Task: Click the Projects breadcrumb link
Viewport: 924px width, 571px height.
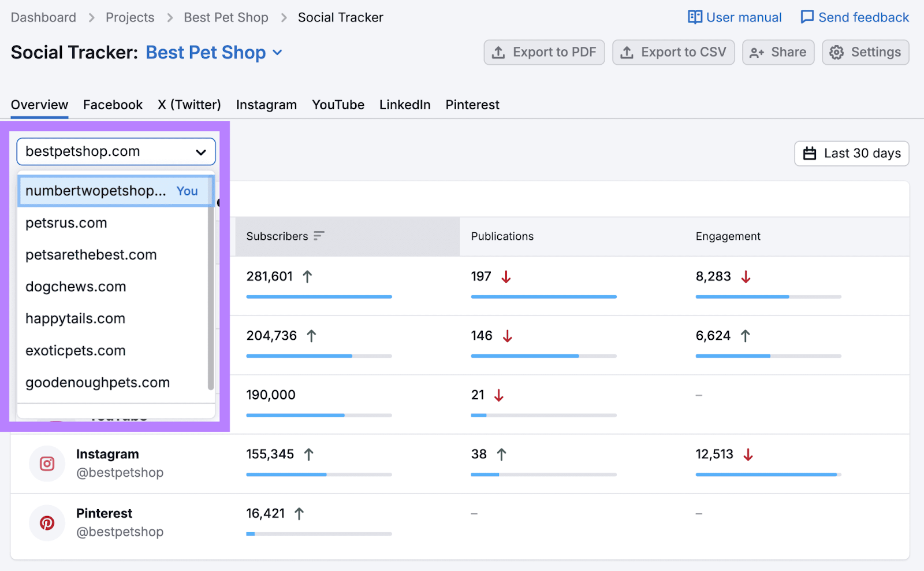Action: coord(129,17)
